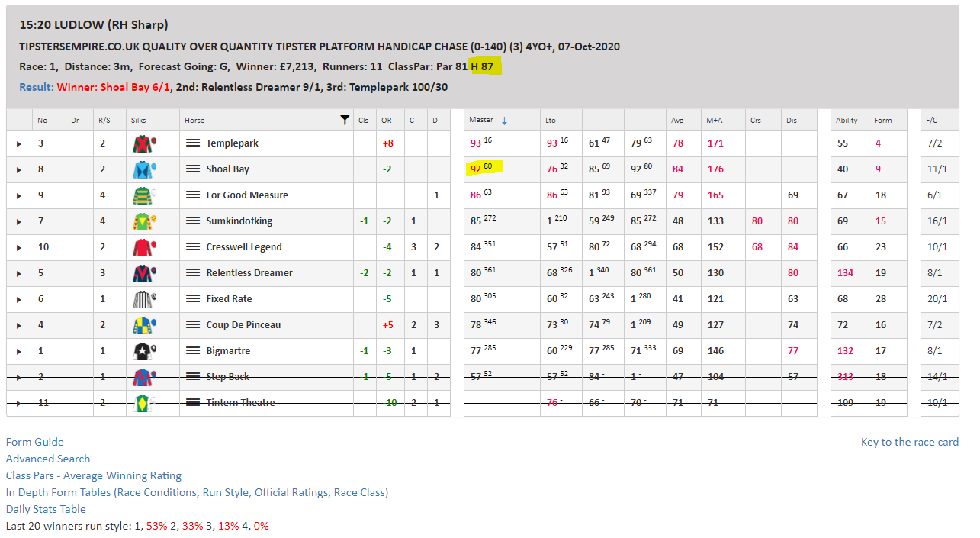
Task: Click the Master column sort arrow
Action: pyautogui.click(x=504, y=121)
